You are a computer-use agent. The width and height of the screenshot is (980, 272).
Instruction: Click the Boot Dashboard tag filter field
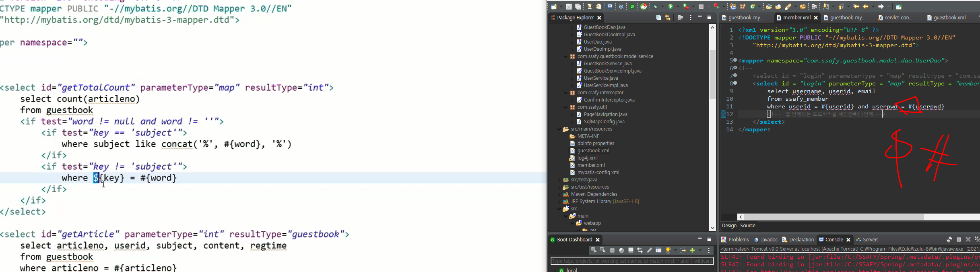tap(632, 261)
